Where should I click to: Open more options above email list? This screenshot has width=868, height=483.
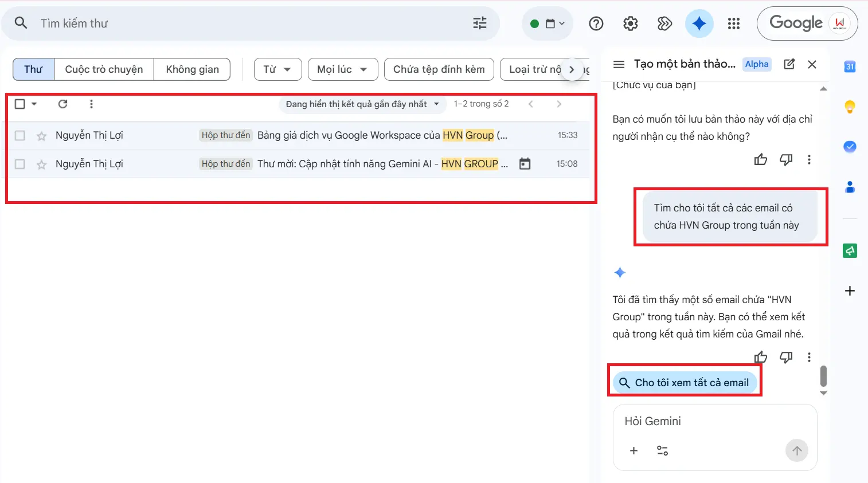91,104
